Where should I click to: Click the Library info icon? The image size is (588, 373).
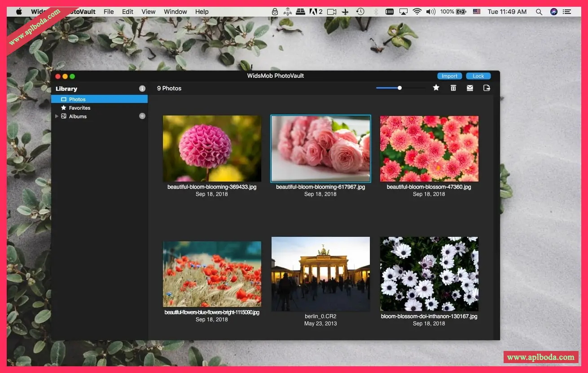coord(142,89)
